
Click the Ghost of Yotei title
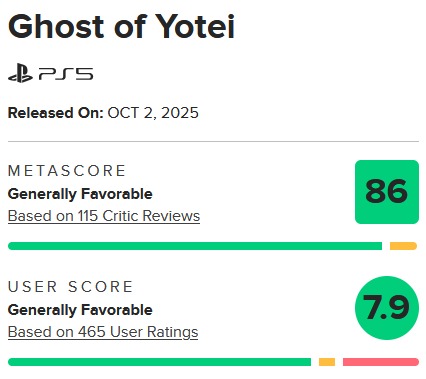(121, 26)
